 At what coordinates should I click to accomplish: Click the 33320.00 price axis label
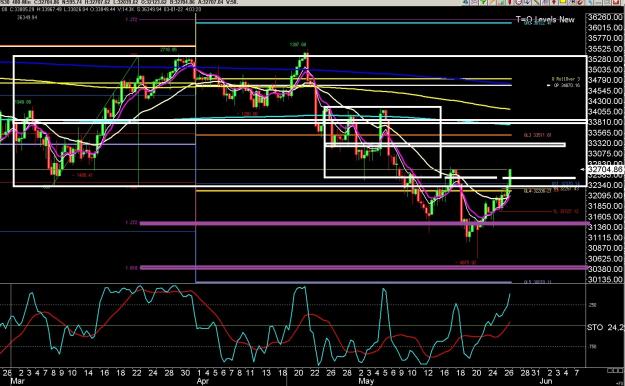click(x=605, y=143)
